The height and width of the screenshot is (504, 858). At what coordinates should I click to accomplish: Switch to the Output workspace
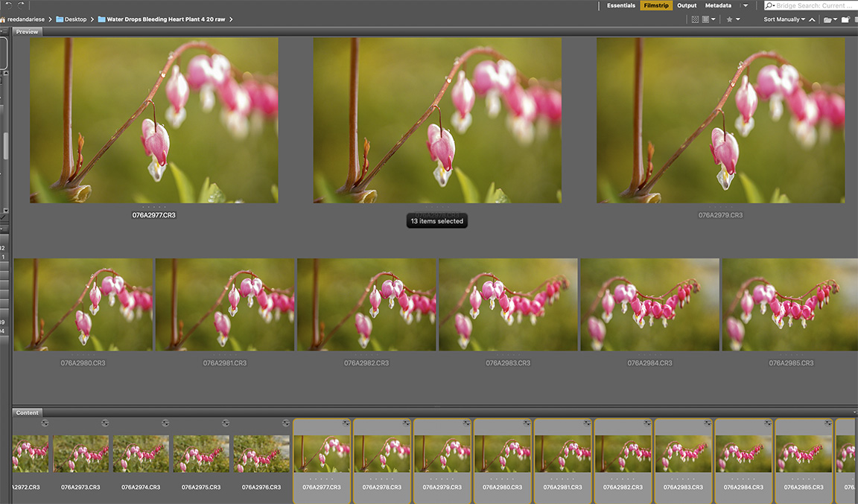click(x=686, y=5)
